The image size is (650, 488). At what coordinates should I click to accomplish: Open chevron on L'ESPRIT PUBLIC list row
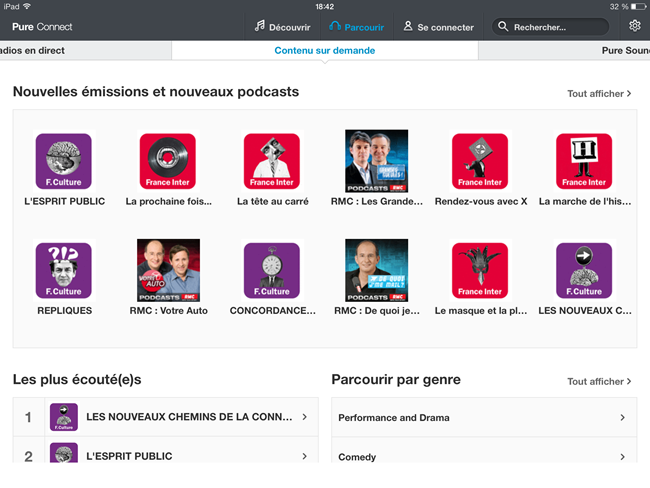click(x=305, y=456)
